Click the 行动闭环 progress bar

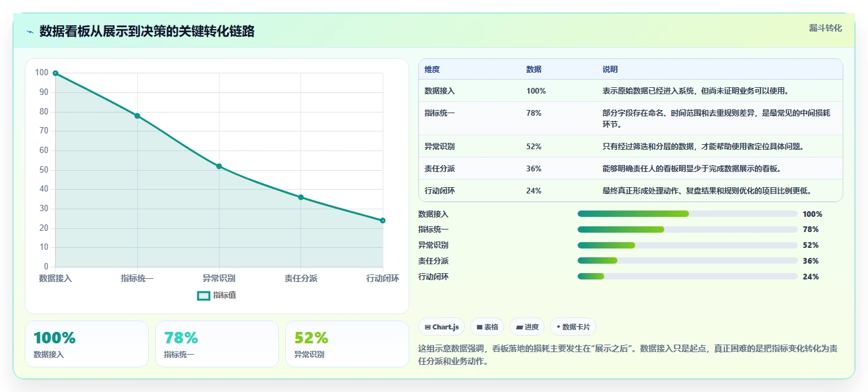click(688, 276)
